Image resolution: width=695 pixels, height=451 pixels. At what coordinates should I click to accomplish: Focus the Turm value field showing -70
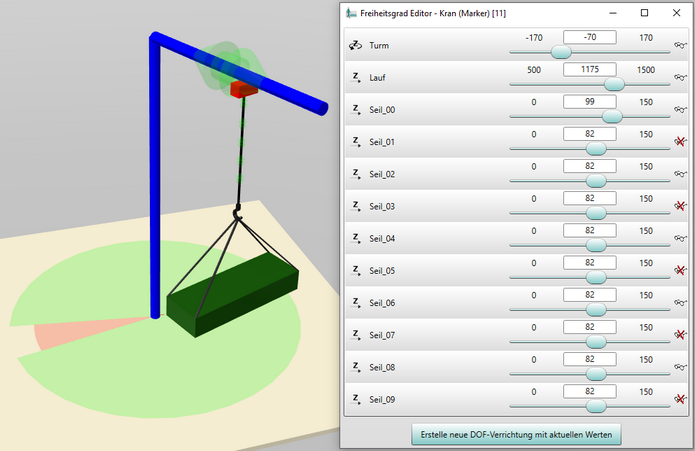click(x=589, y=38)
